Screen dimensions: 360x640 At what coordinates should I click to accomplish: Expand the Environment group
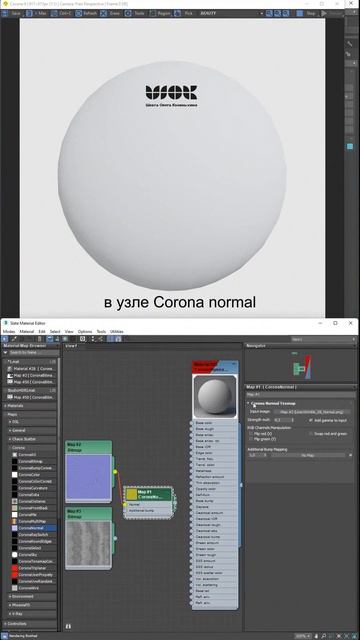(x=32, y=596)
